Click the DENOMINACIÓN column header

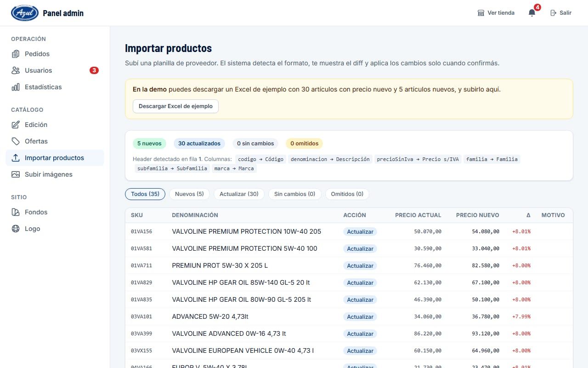click(195, 215)
